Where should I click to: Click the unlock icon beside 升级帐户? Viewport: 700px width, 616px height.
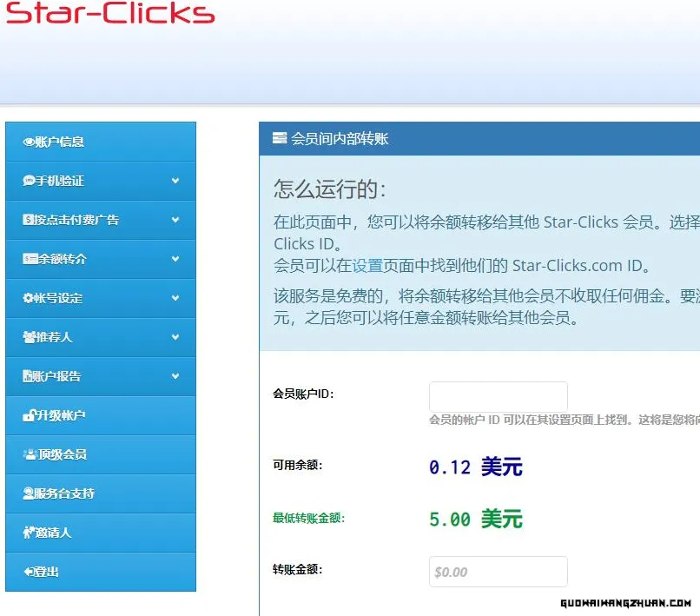pos(29,415)
